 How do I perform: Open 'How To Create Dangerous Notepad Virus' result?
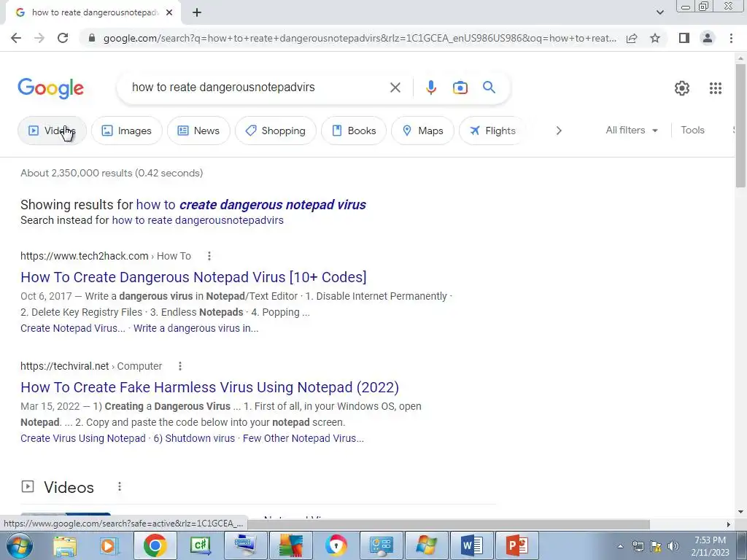pyautogui.click(x=193, y=277)
